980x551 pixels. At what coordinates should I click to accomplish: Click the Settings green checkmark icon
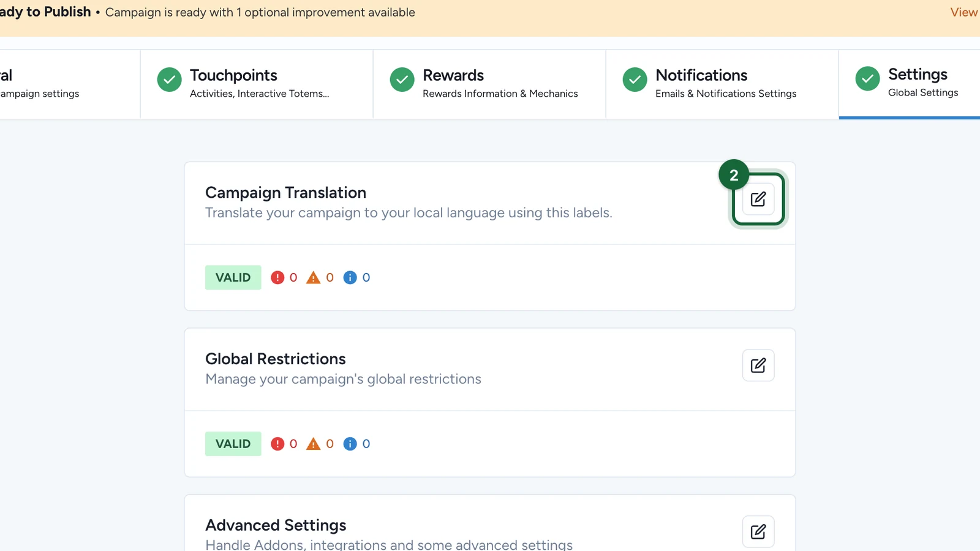click(868, 78)
